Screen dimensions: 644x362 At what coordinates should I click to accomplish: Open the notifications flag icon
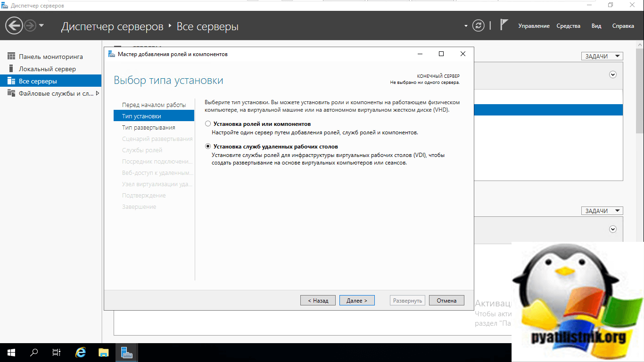coord(504,25)
